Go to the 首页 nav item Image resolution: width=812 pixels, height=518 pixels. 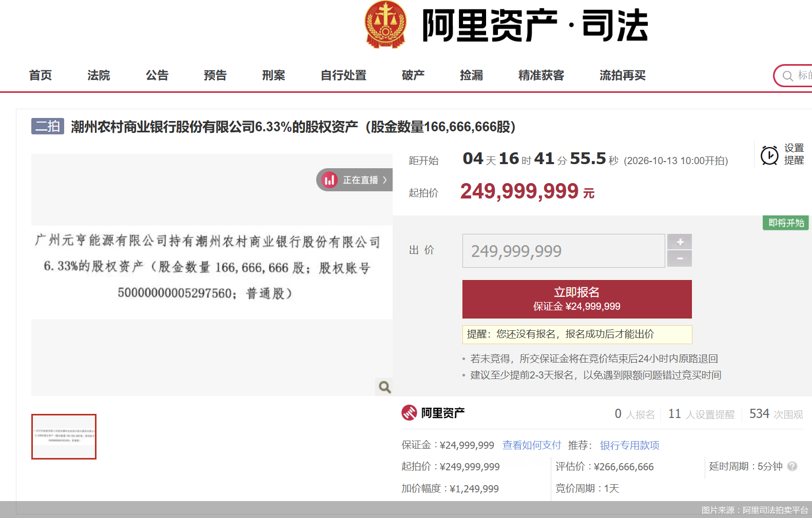tap(41, 75)
